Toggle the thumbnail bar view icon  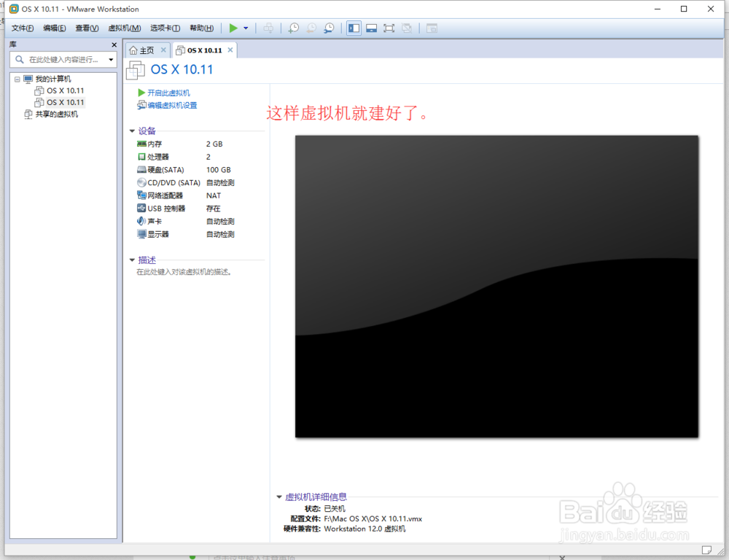(372, 28)
